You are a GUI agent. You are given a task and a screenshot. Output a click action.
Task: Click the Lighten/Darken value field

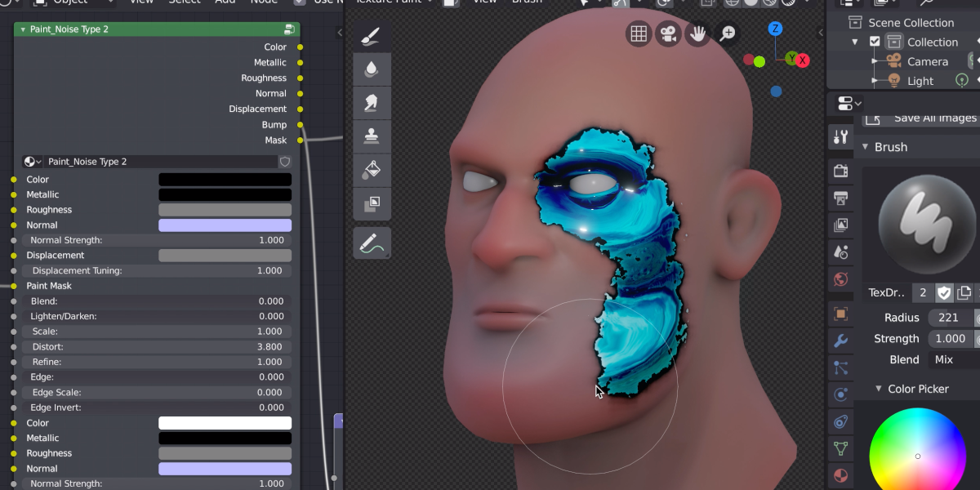pos(157,316)
